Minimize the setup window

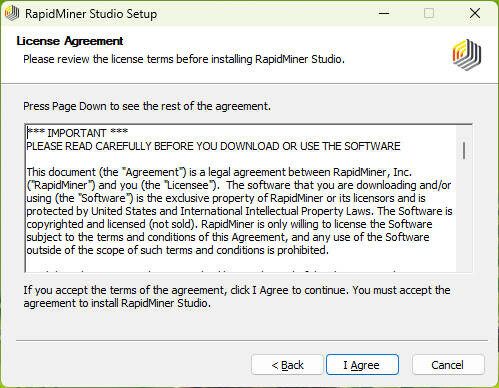(384, 13)
